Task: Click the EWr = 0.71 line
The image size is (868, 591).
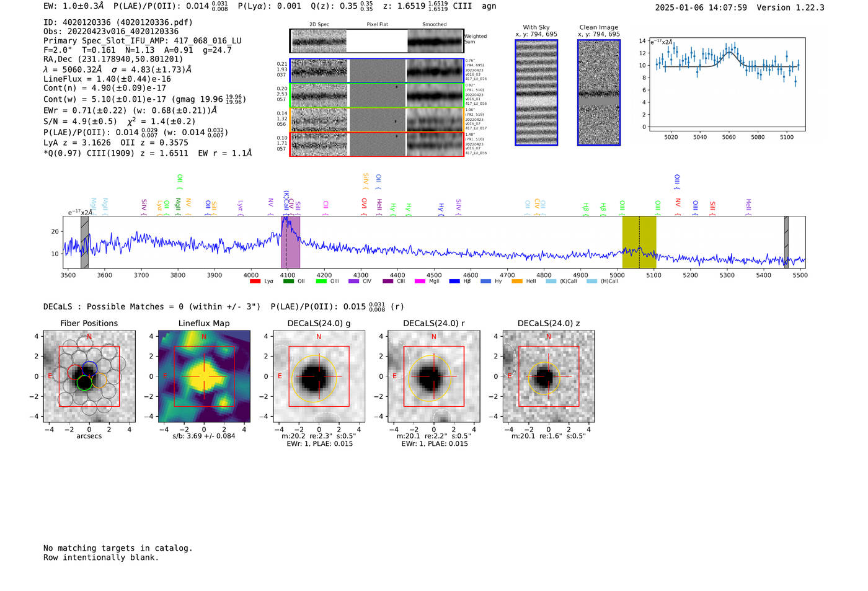Action: 130,110
